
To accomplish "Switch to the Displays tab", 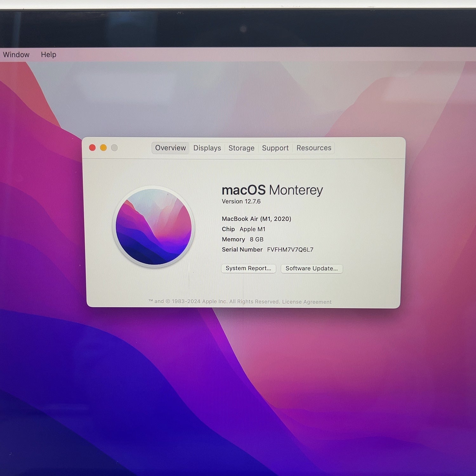I will [x=207, y=148].
